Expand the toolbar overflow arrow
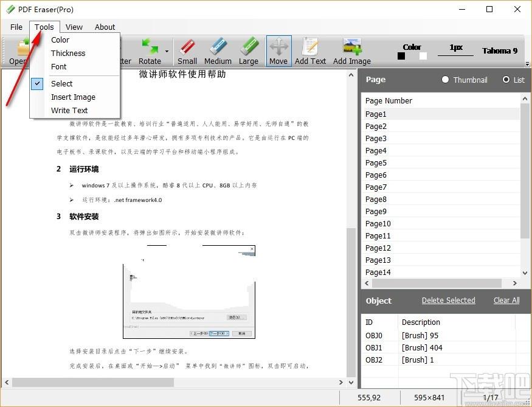Image resolution: width=532 pixels, height=407 pixels. point(527,63)
